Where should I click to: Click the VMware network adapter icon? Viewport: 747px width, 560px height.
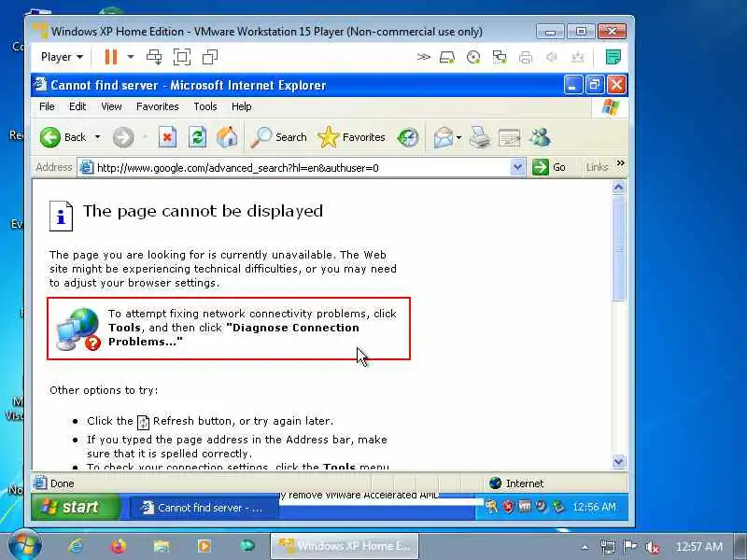coord(500,58)
